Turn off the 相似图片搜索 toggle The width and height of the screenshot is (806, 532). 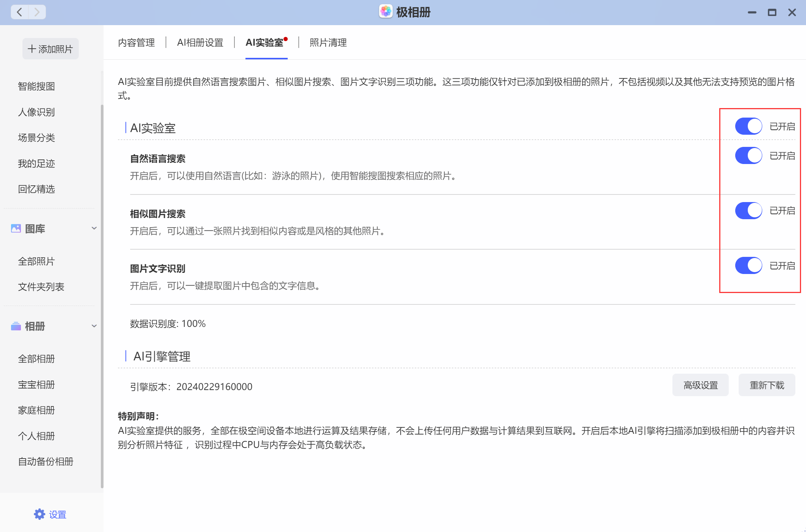pos(748,210)
